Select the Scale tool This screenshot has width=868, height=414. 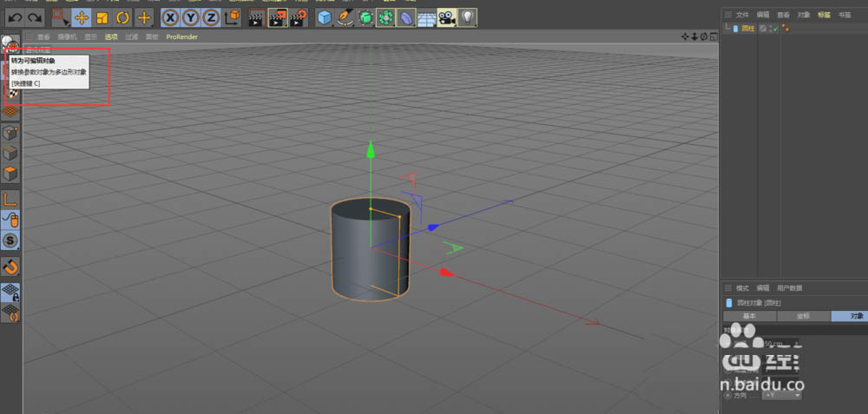point(102,17)
